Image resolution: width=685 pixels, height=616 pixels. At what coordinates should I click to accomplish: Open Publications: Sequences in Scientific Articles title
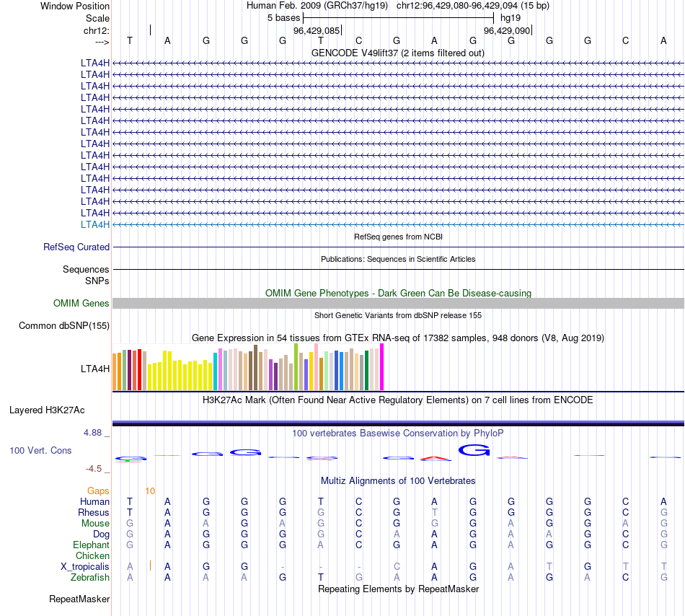click(x=398, y=259)
